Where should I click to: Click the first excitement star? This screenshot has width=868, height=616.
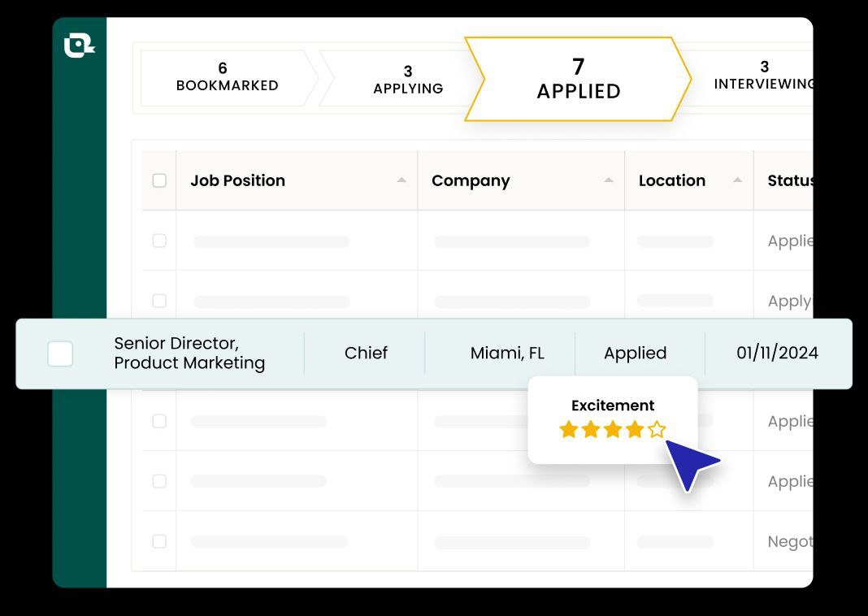click(x=569, y=429)
